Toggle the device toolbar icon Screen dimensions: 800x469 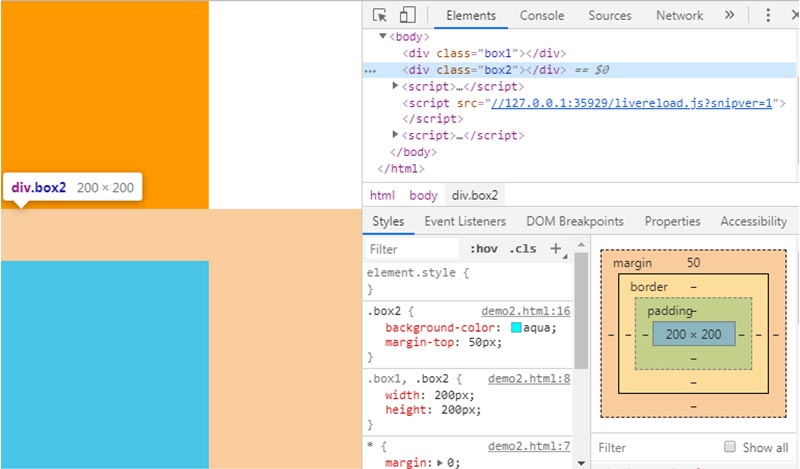pyautogui.click(x=407, y=15)
